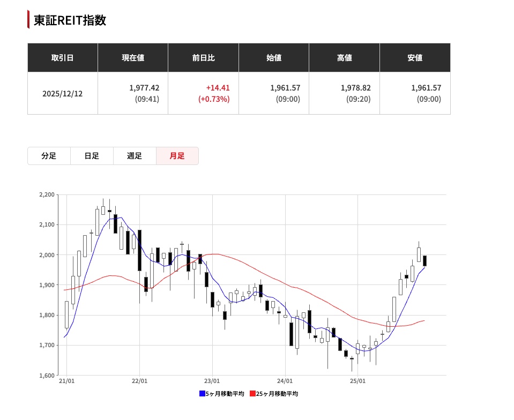Click the +14.41 change value
514x420 pixels.
click(218, 88)
